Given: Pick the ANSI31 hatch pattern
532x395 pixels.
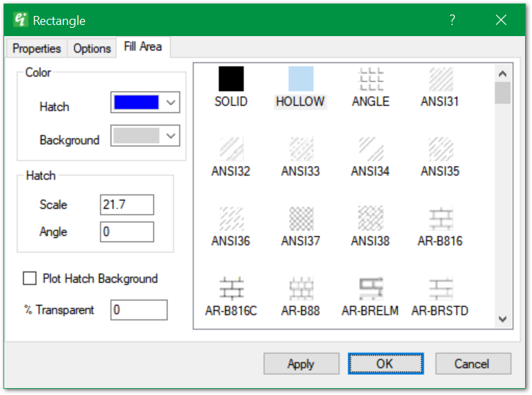Looking at the screenshot, I should pyautogui.click(x=440, y=87).
